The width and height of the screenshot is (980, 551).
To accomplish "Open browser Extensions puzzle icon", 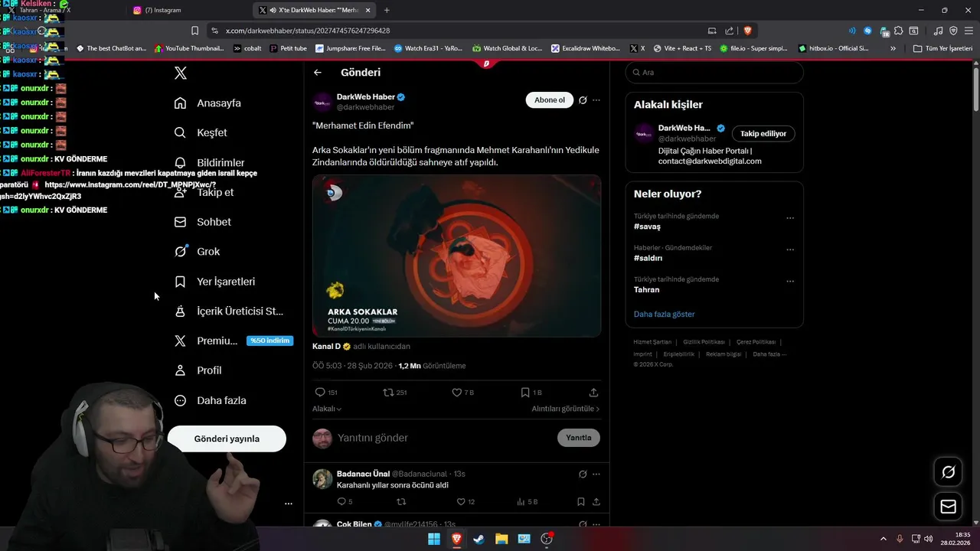I will coord(899,31).
